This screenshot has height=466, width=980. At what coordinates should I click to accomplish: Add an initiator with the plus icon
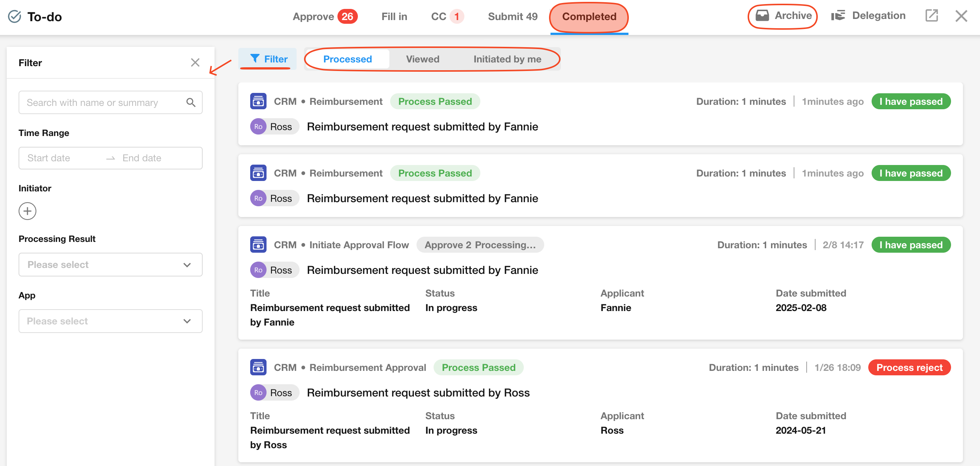pos(27,211)
